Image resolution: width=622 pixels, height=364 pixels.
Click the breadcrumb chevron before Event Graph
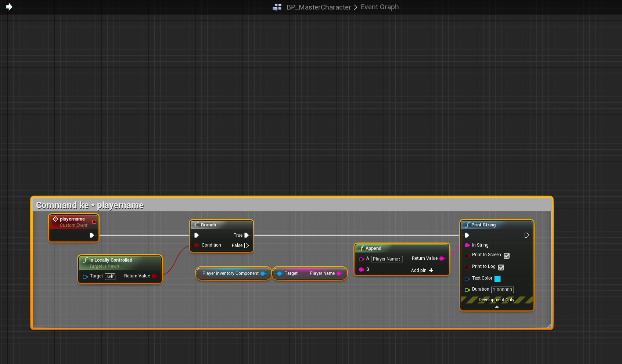click(x=356, y=7)
